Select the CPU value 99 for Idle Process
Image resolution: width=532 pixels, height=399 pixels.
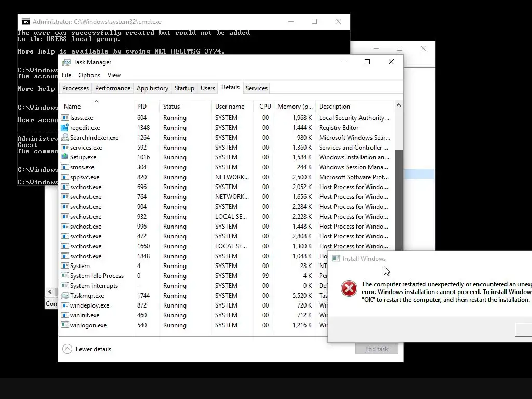pos(265,275)
